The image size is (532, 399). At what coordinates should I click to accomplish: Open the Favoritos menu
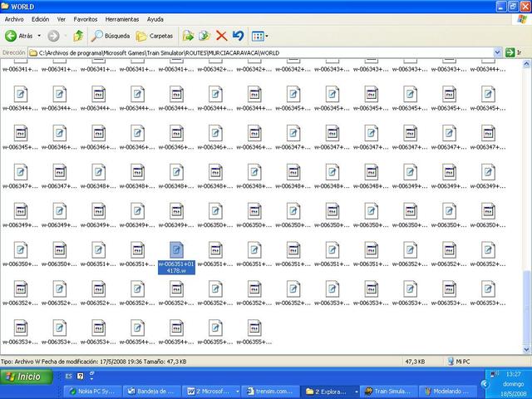tap(85, 18)
